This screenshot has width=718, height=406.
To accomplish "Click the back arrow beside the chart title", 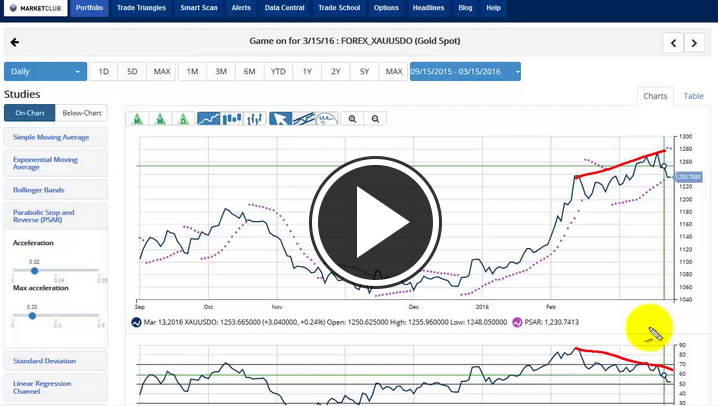I will click(15, 43).
